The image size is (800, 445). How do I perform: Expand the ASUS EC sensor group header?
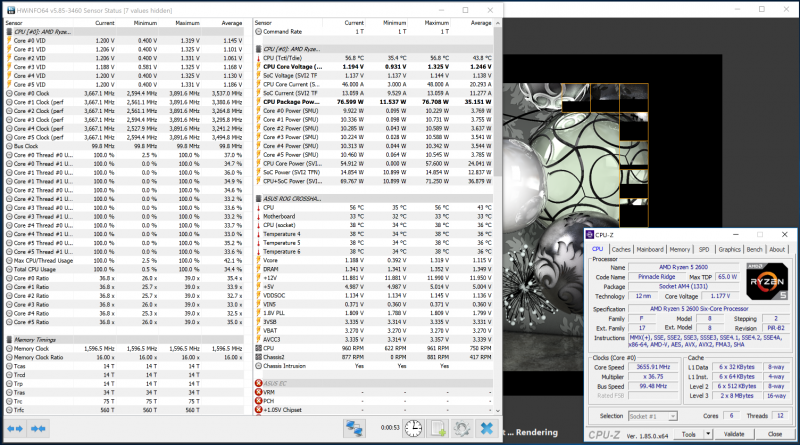click(x=374, y=383)
